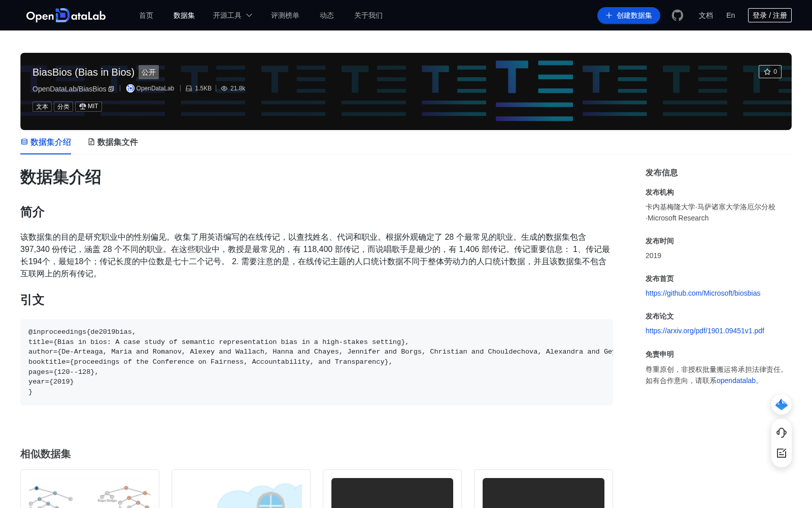Click the BiasBios (Bias in Bios) title

tap(83, 72)
